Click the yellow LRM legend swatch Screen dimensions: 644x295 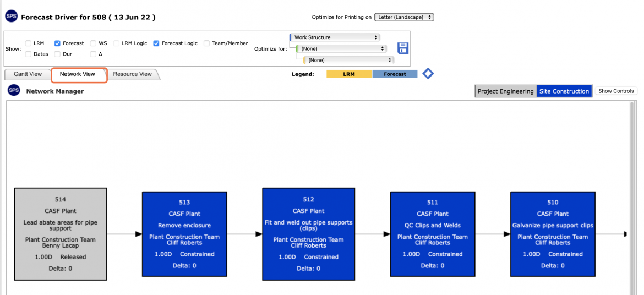tap(349, 74)
